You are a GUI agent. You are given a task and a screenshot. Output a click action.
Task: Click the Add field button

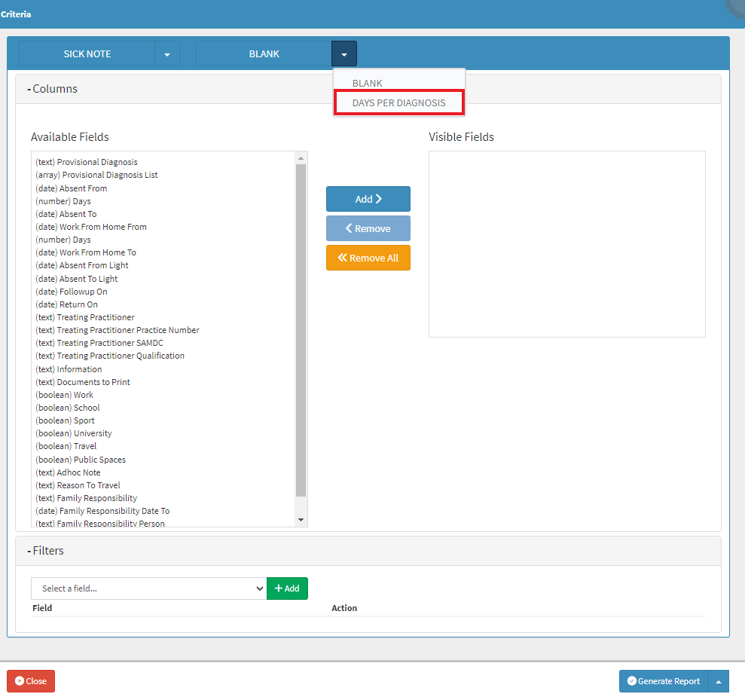[368, 199]
